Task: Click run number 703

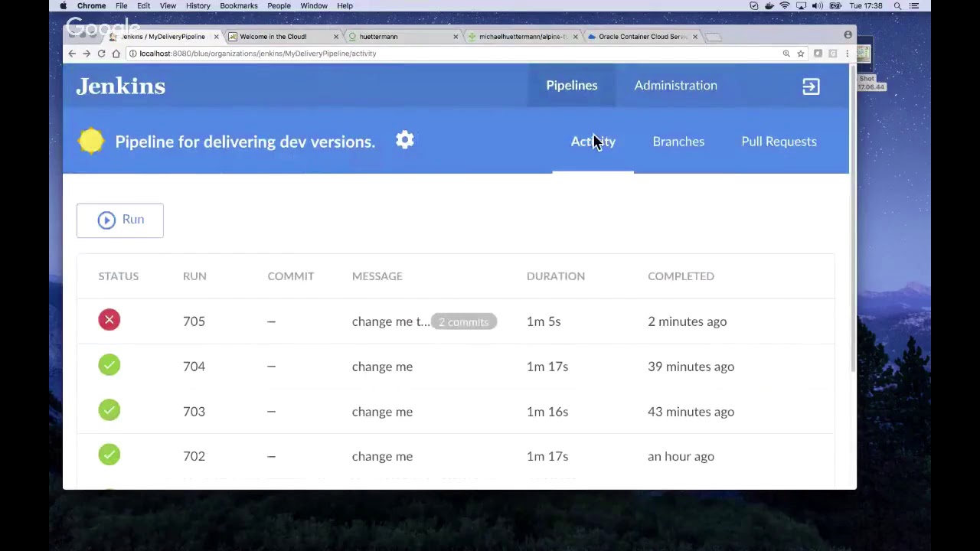Action: pos(194,412)
